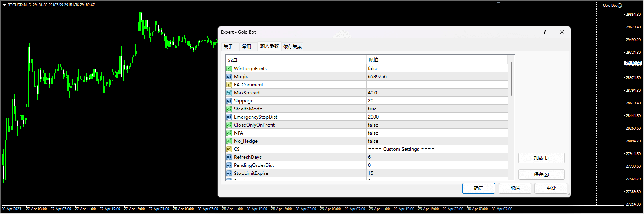This screenshot has height=214, width=644.
Task: Open the BTCUSD chart title arrow menu
Action: (4, 5)
